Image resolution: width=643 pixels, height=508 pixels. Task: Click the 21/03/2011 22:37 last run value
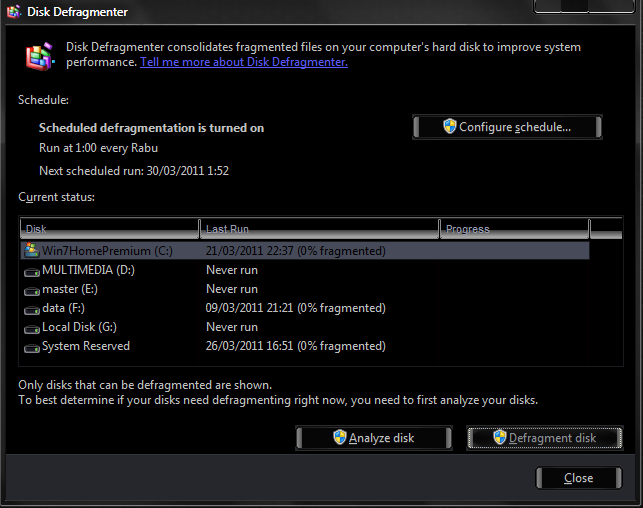click(296, 251)
